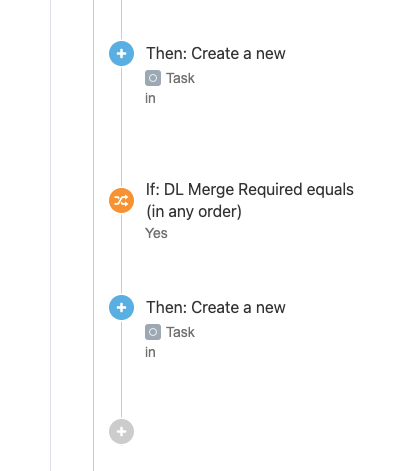The image size is (400, 471).
Task: Click connector line between first Create step and condition
Action: pos(121,127)
